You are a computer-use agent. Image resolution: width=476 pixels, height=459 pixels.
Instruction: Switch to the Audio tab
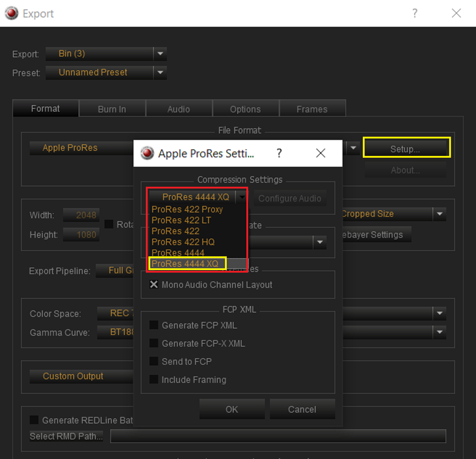click(x=179, y=109)
